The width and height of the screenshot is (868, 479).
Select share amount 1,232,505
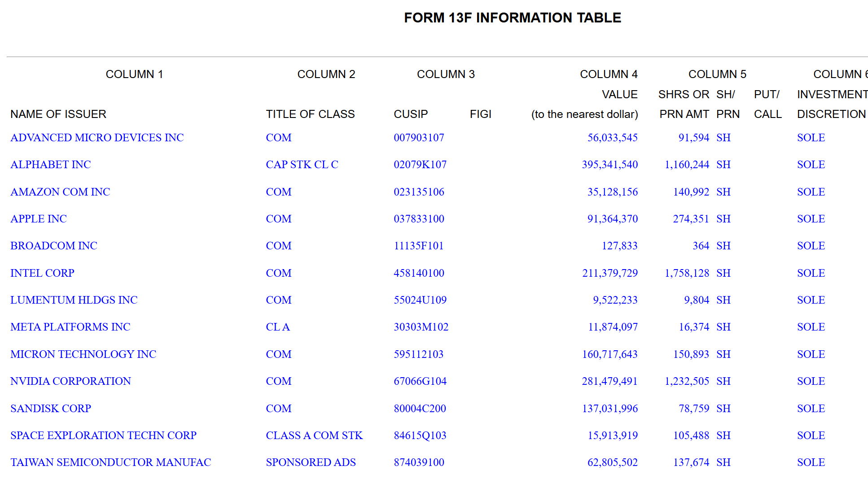point(687,381)
